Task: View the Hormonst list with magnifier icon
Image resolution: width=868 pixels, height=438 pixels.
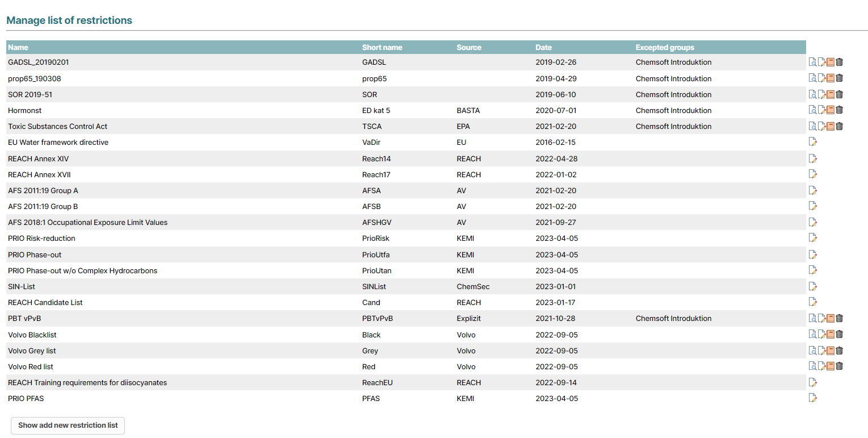Action: point(812,110)
